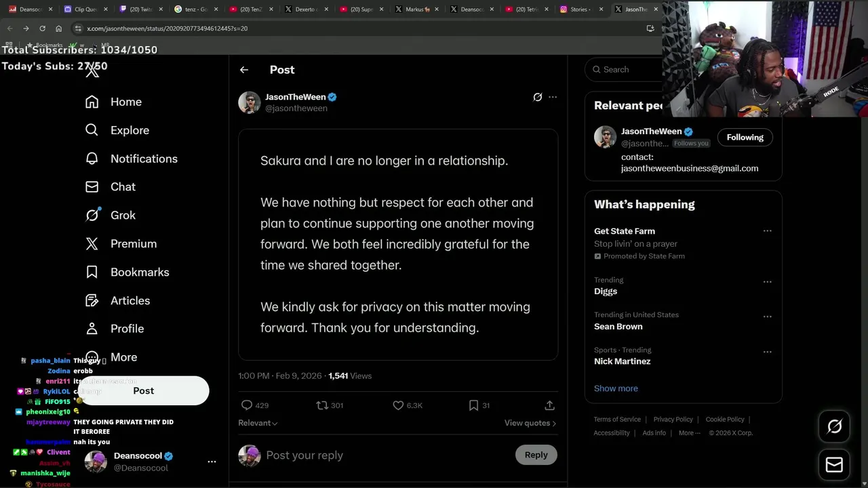
Task: Open View quotes link
Action: click(x=530, y=423)
